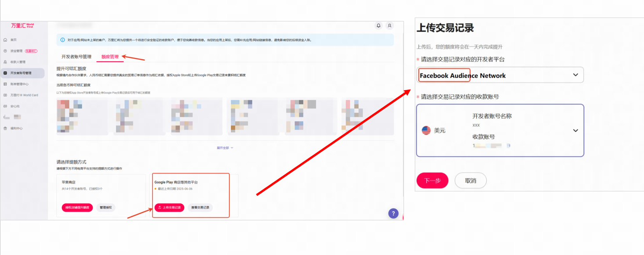Click the 苹果商店 card title
Image resolution: width=644 pixels, height=255 pixels.
pos(68,182)
